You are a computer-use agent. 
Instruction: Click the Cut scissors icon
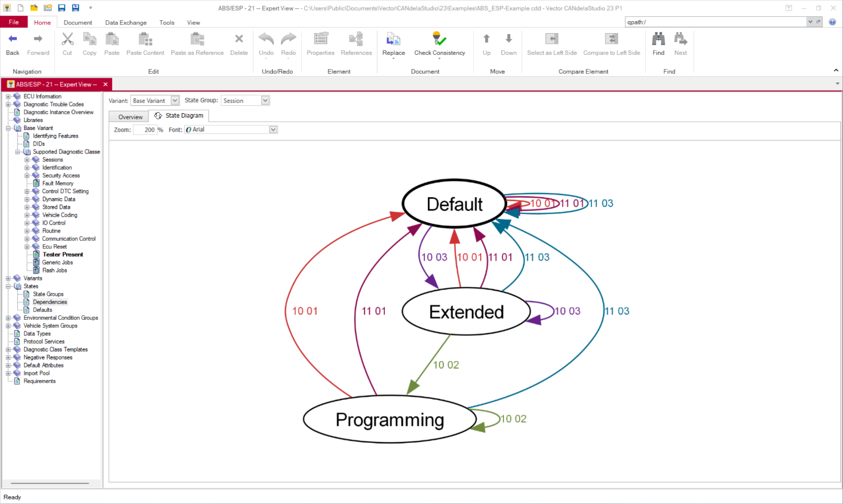67,39
